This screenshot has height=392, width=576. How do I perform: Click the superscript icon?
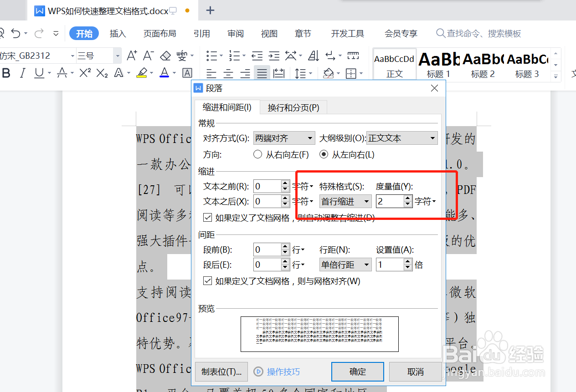click(x=84, y=72)
